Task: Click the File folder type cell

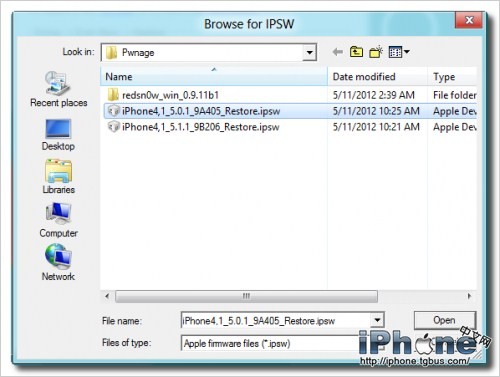Action: click(x=455, y=95)
